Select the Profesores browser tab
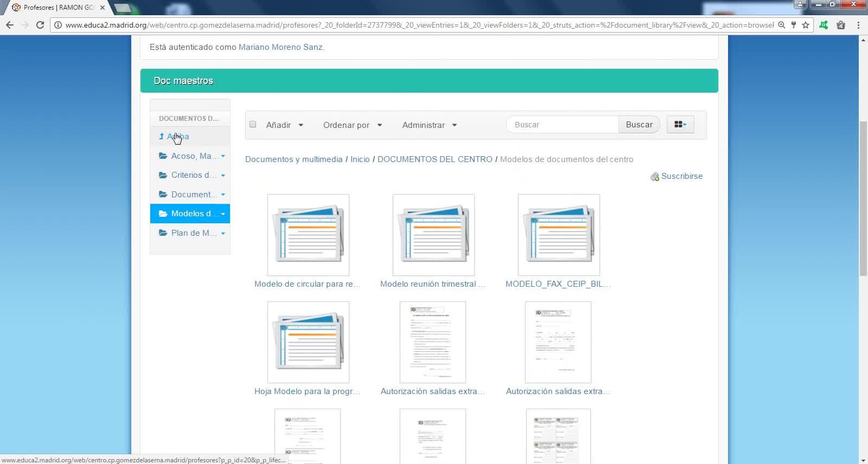868x464 pixels. (x=58, y=8)
